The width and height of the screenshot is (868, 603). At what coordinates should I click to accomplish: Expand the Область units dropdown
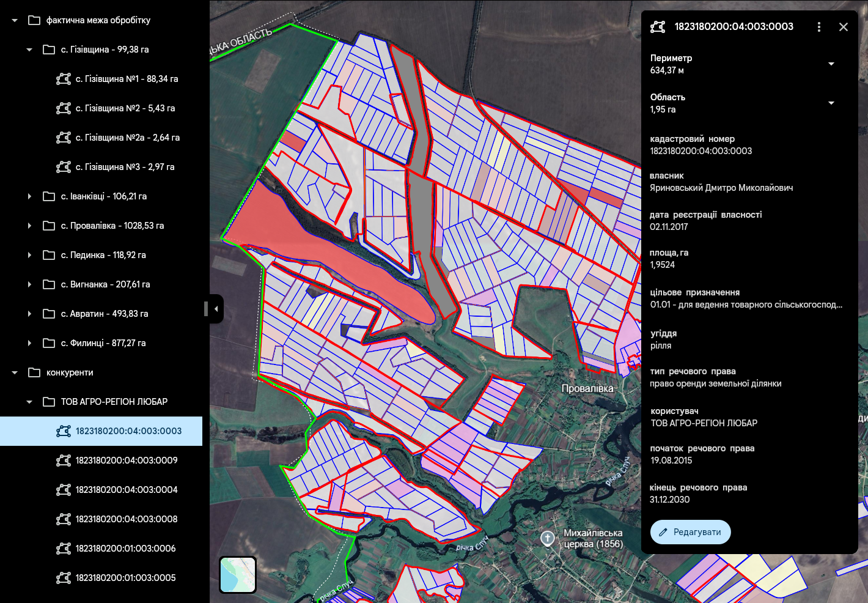click(831, 103)
